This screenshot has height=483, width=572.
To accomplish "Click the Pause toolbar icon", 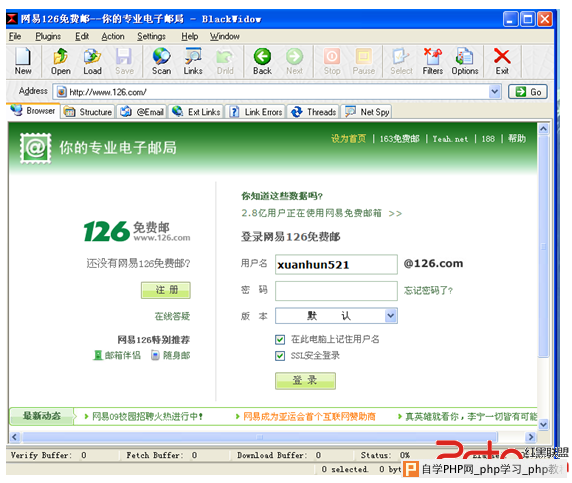I will (363, 61).
